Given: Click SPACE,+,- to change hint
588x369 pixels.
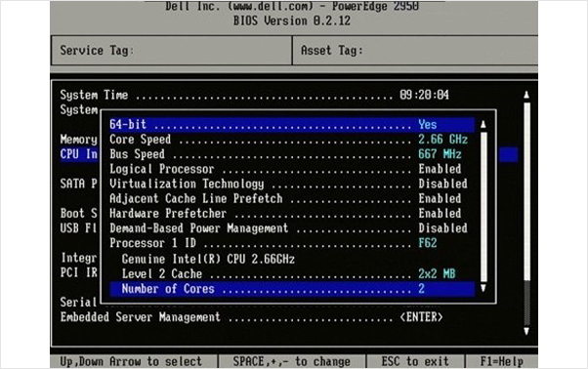Looking at the screenshot, I should click(x=292, y=361).
